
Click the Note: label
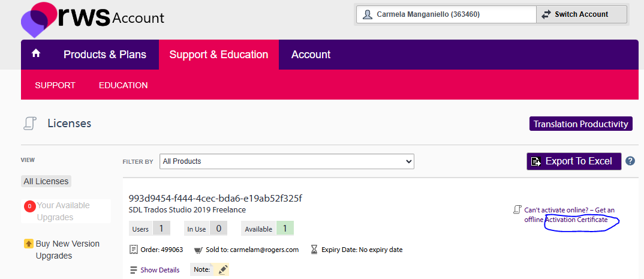click(x=201, y=270)
